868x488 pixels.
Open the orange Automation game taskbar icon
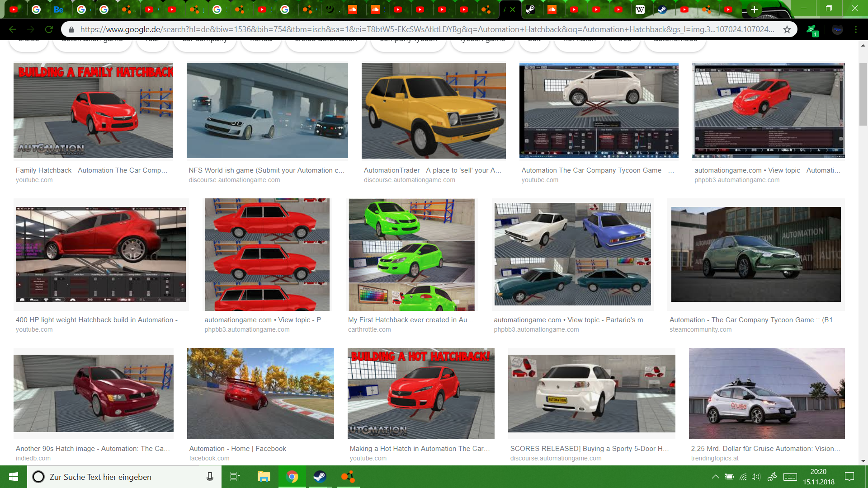(348, 477)
